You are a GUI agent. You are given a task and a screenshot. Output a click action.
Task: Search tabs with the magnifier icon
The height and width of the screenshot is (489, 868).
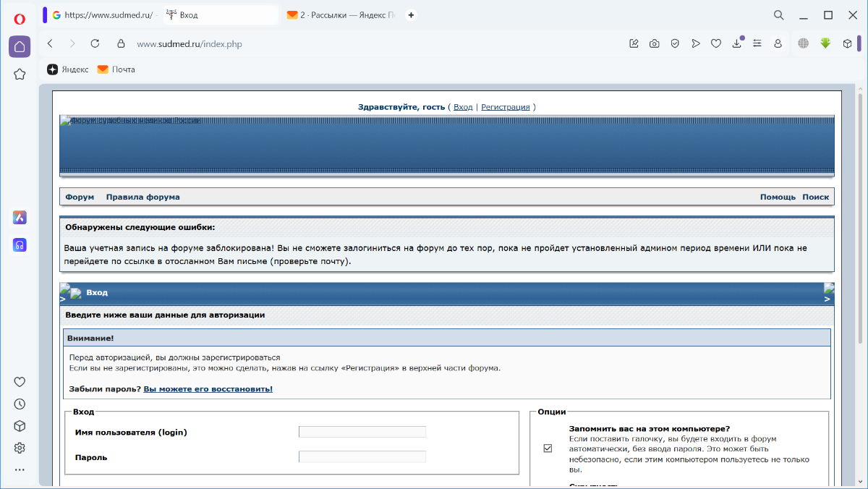(779, 14)
